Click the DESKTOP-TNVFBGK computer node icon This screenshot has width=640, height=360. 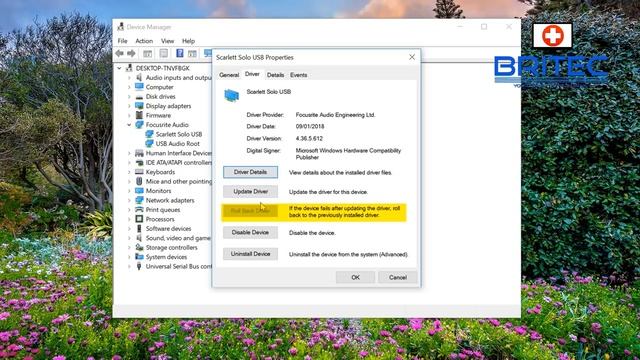click(129, 68)
